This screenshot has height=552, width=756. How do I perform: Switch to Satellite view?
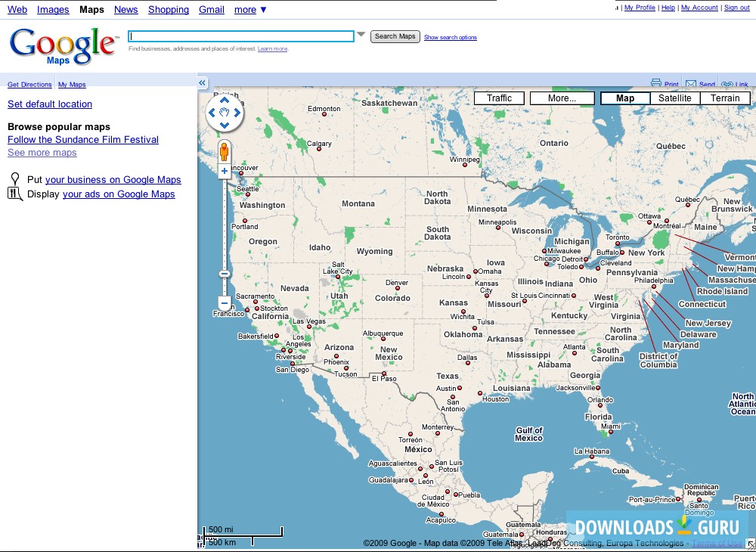pyautogui.click(x=675, y=98)
